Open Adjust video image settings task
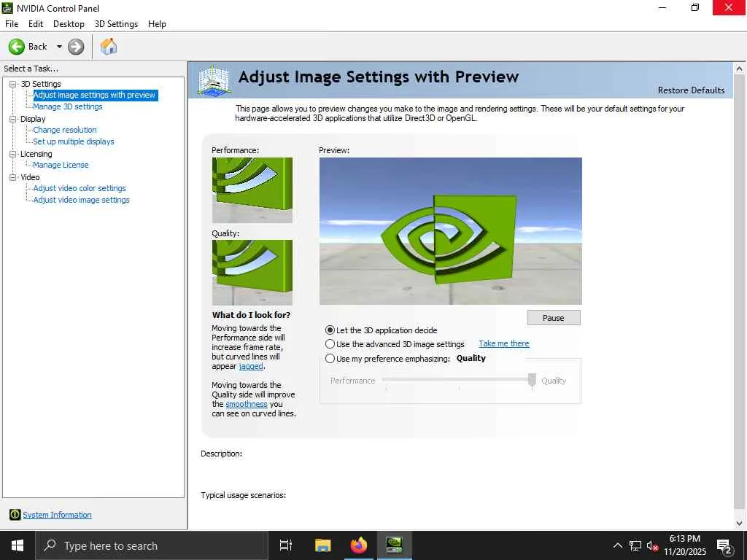The width and height of the screenshot is (747, 560). 82,200
